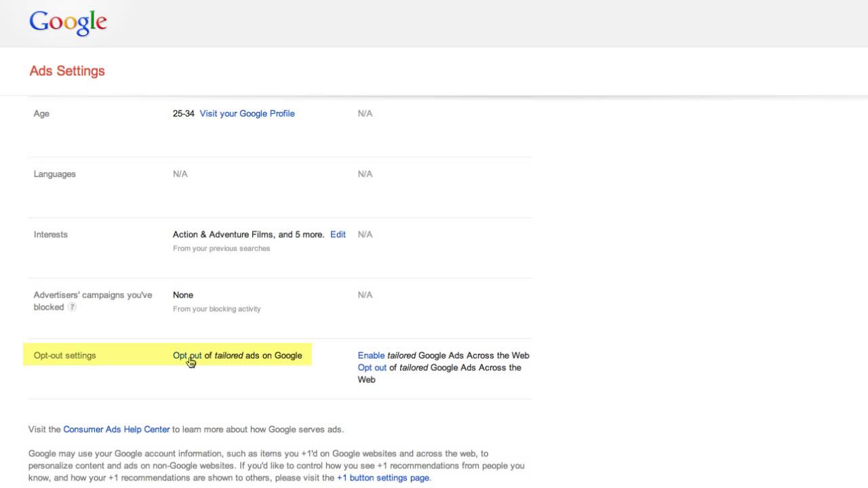The image size is (868, 488).
Task: Click the None value for blocked campaigns
Action: (x=183, y=295)
